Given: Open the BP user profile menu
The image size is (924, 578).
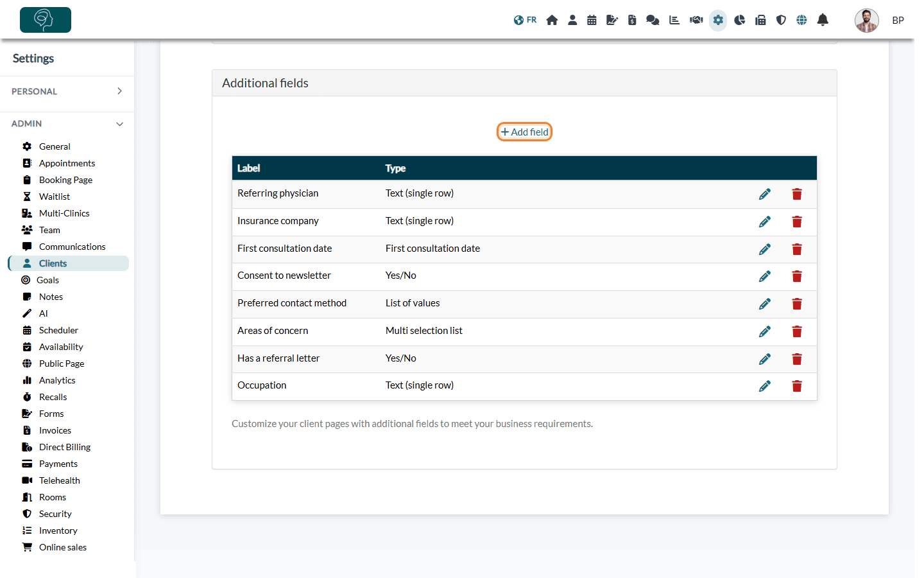Looking at the screenshot, I should click(x=898, y=21).
